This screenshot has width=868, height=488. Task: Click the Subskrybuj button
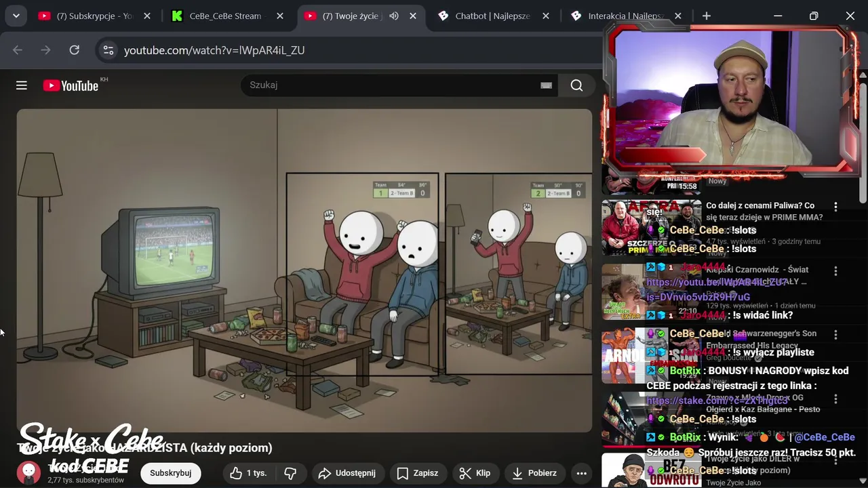pos(171,473)
